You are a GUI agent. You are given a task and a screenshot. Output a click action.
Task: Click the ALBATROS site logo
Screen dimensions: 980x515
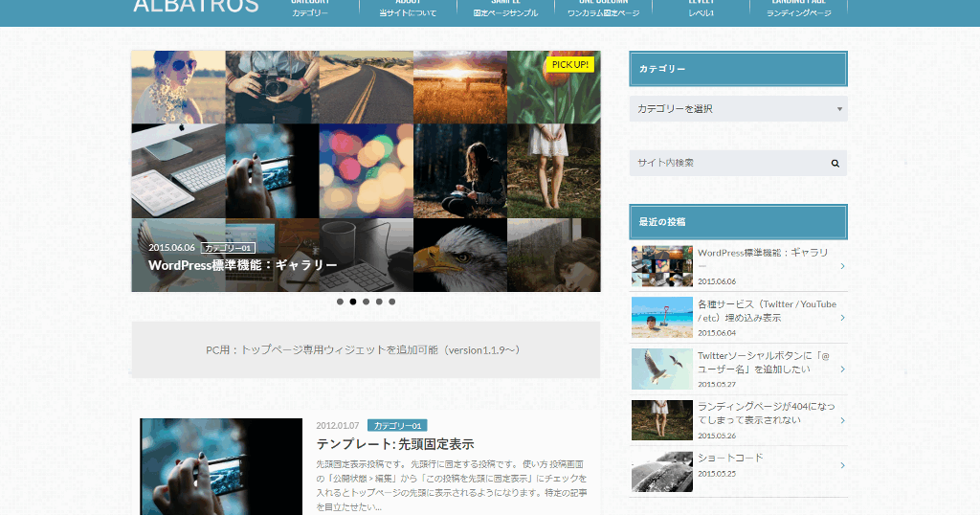click(196, 7)
